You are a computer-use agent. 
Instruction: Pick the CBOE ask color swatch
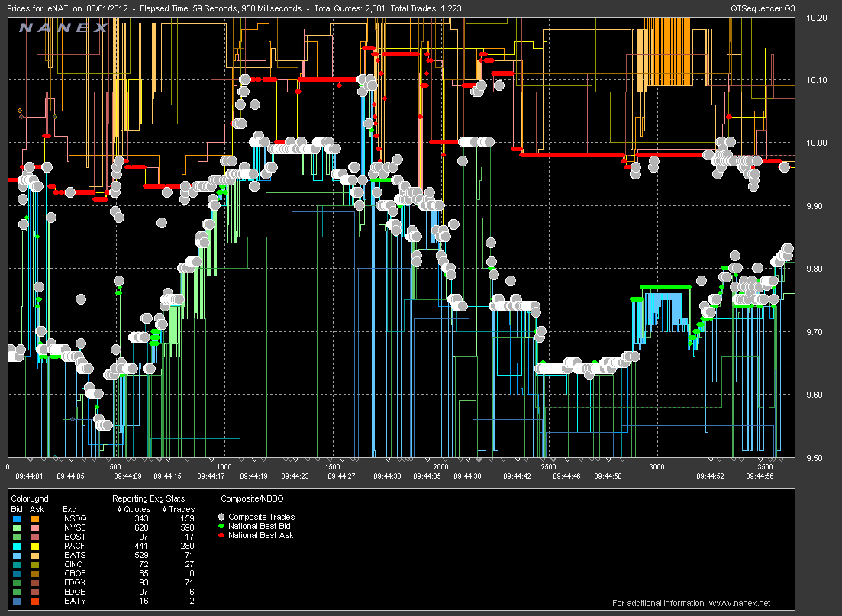[35, 573]
